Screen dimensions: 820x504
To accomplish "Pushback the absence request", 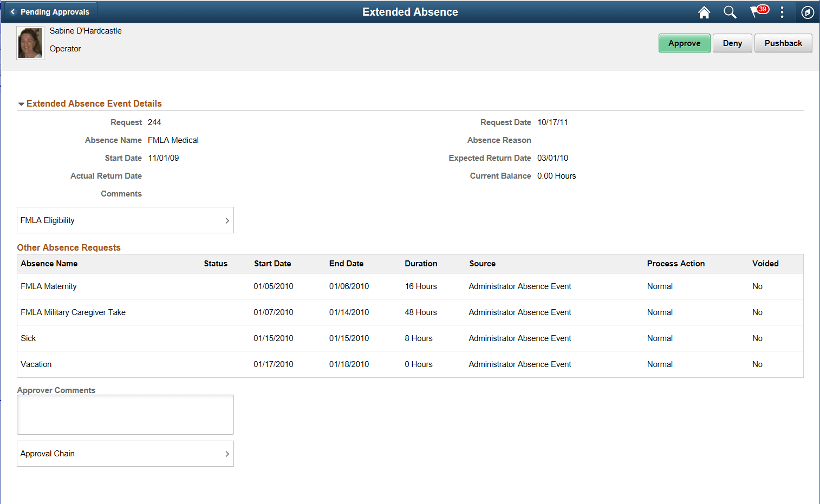I will (x=783, y=43).
